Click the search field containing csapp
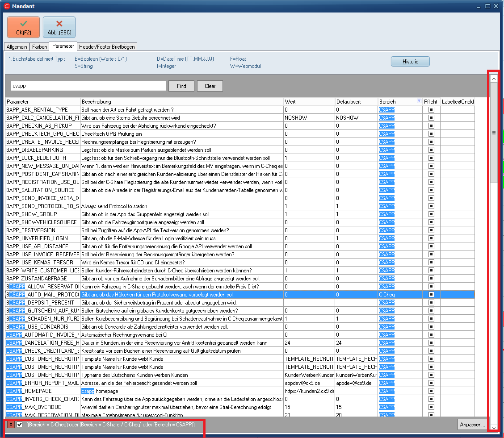This screenshot has height=438, width=504. tap(88, 86)
